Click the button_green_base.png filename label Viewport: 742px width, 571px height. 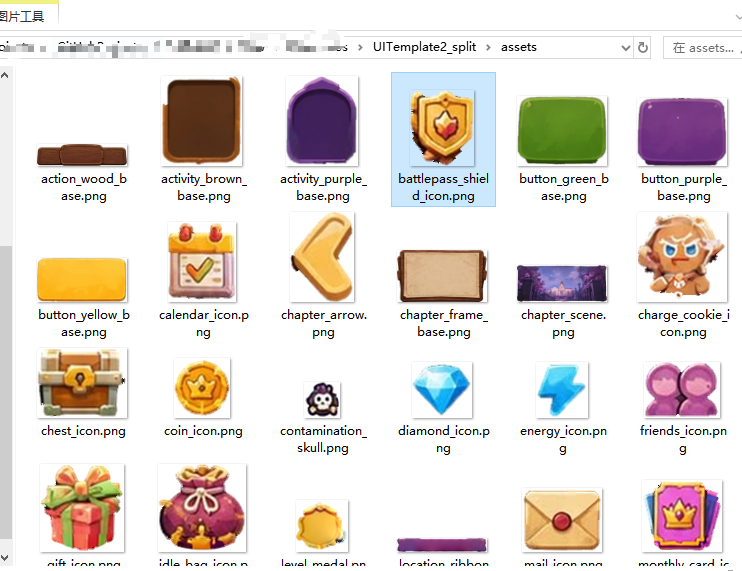point(564,187)
